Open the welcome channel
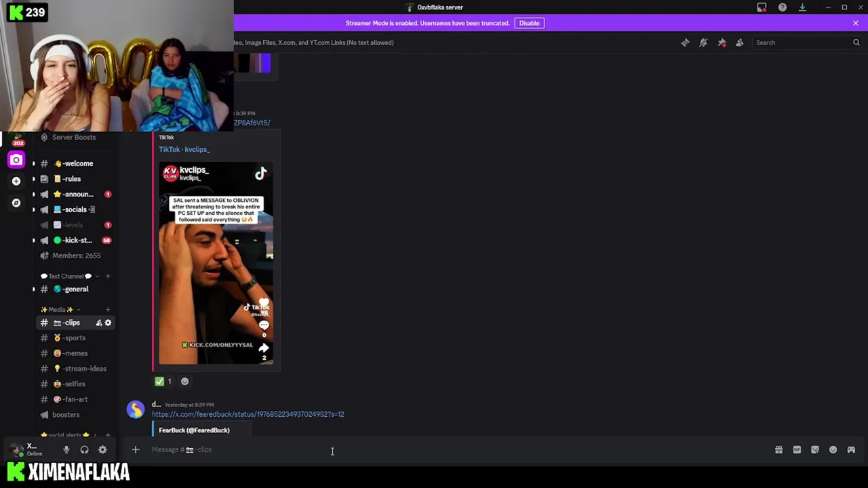This screenshot has width=868, height=488. coord(74,163)
